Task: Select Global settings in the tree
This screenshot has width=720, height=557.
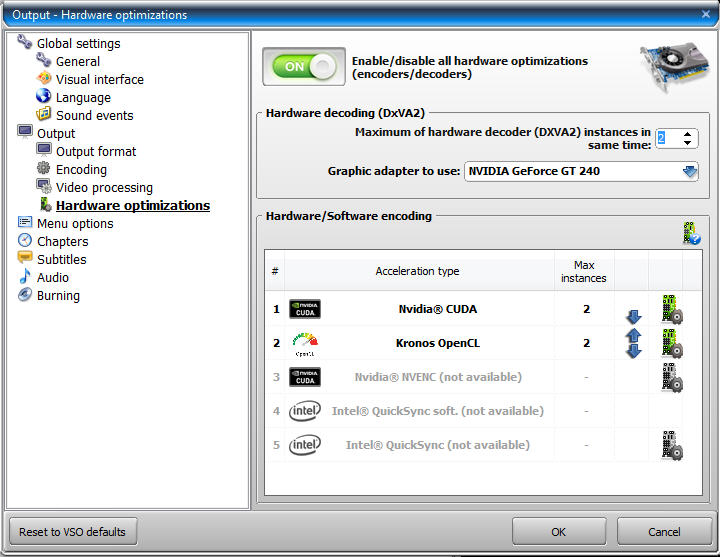Action: 79,44
